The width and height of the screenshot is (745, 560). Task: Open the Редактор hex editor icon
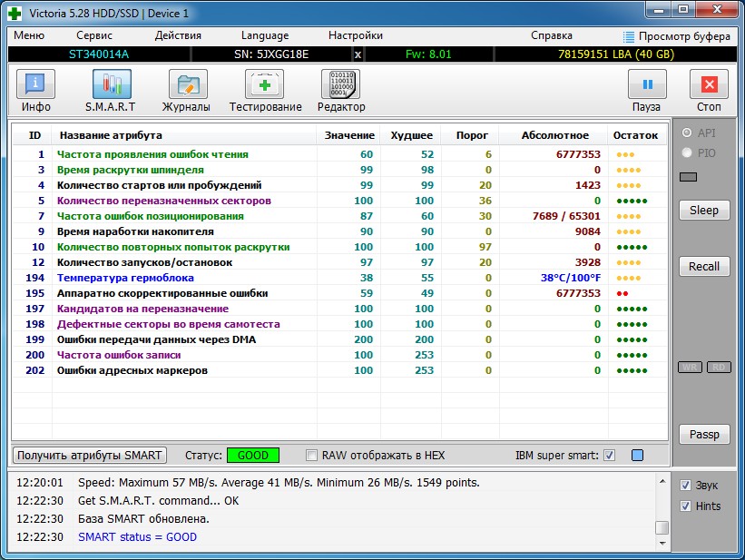click(340, 84)
